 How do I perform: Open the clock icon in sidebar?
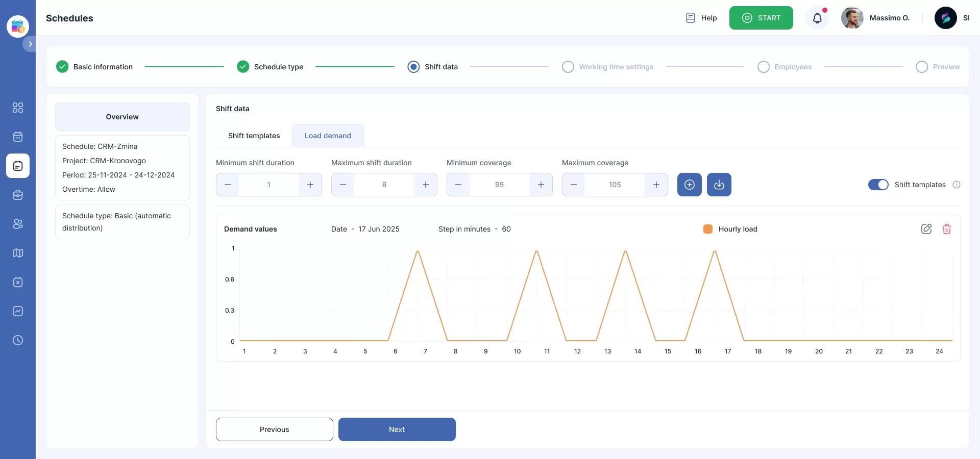pyautogui.click(x=18, y=340)
